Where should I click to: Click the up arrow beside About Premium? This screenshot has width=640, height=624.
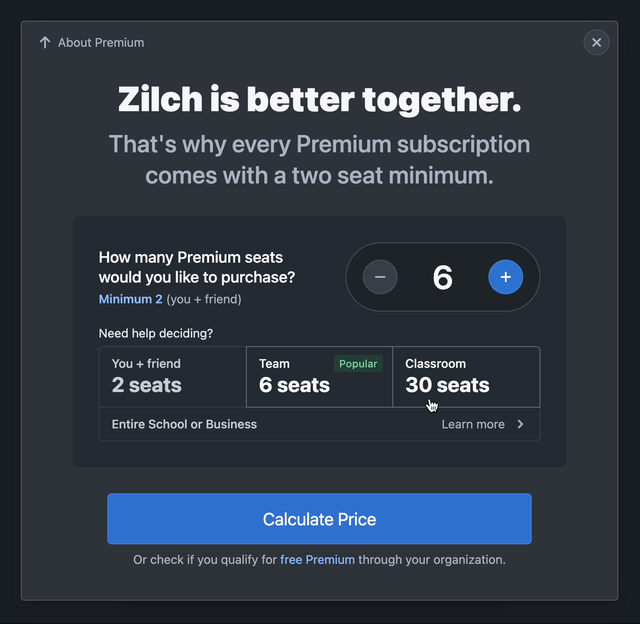(x=44, y=43)
